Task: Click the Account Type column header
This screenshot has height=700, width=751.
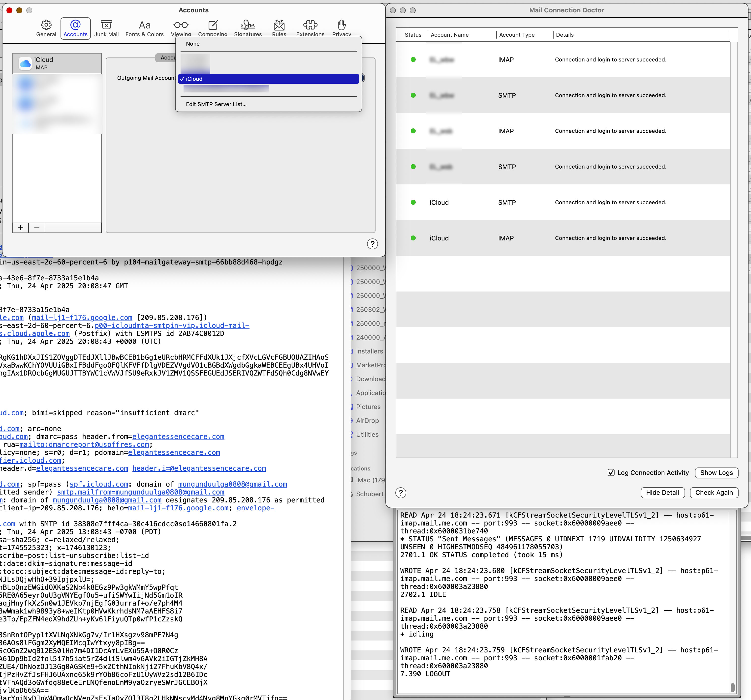Action: (x=516, y=35)
